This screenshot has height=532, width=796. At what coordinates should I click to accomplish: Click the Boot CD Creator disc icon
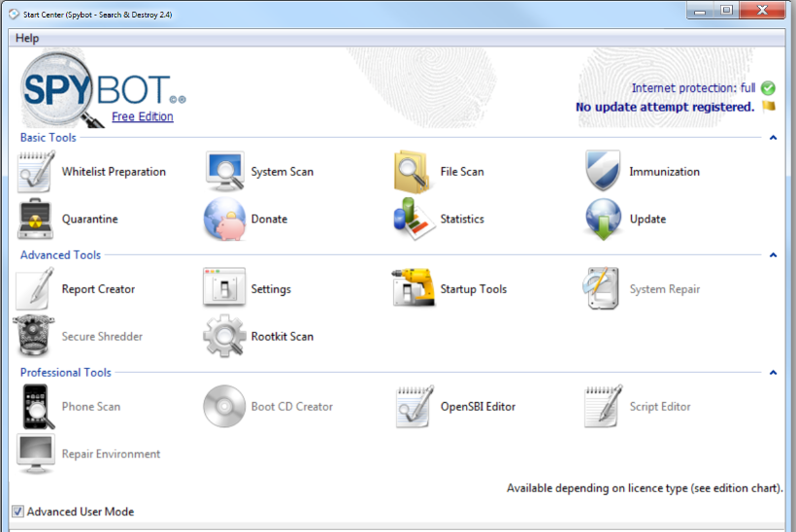point(224,406)
